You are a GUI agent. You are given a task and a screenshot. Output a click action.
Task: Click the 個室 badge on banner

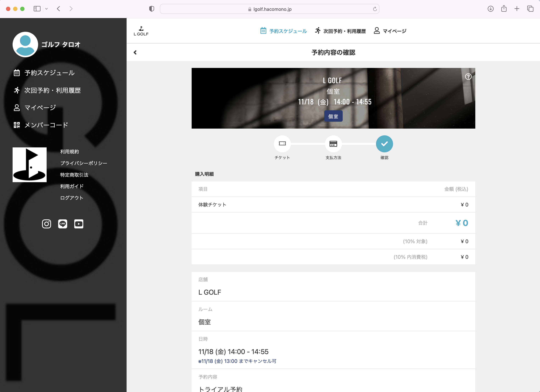pyautogui.click(x=333, y=116)
